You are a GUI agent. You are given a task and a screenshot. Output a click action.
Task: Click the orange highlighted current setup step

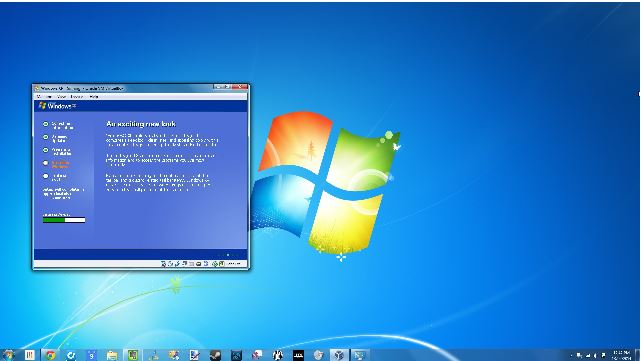[60, 165]
